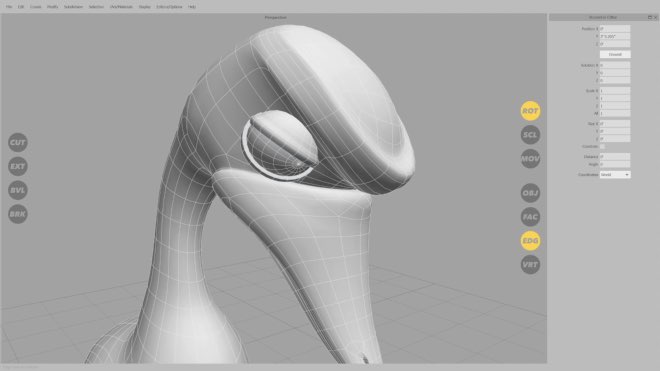The width and height of the screenshot is (660, 371).
Task: Click the Scale Y input field
Action: (615, 98)
